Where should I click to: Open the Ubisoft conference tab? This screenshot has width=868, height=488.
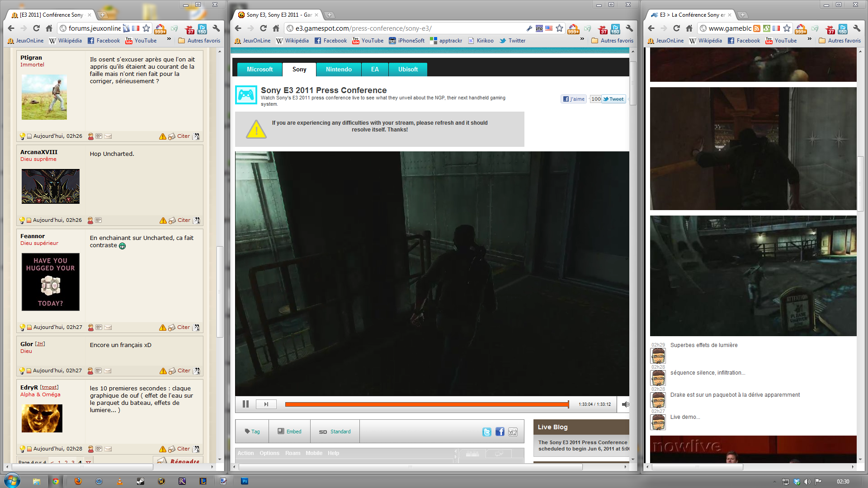point(408,69)
